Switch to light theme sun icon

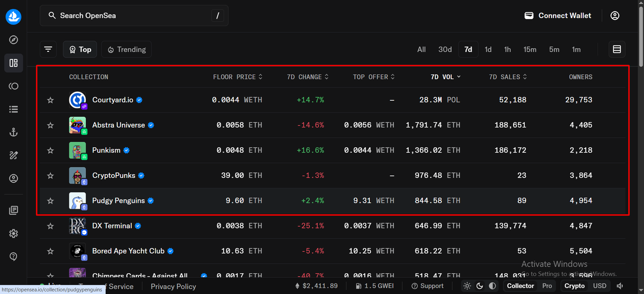[467, 286]
